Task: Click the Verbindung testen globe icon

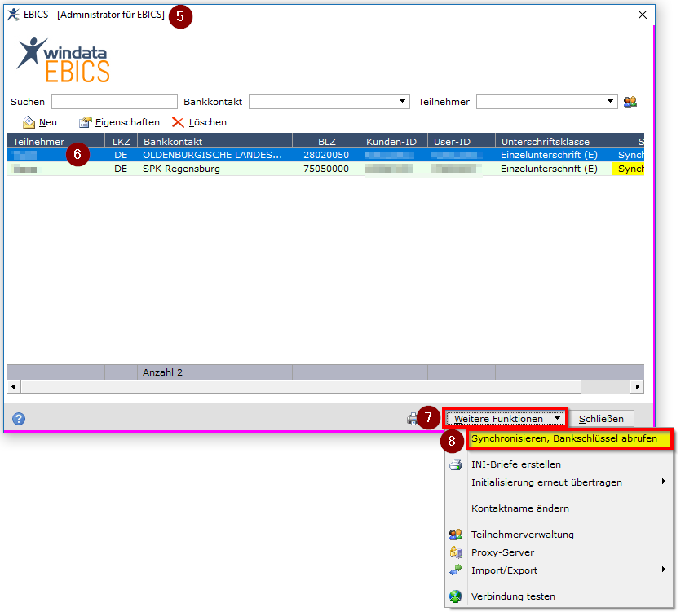Action: (456, 596)
